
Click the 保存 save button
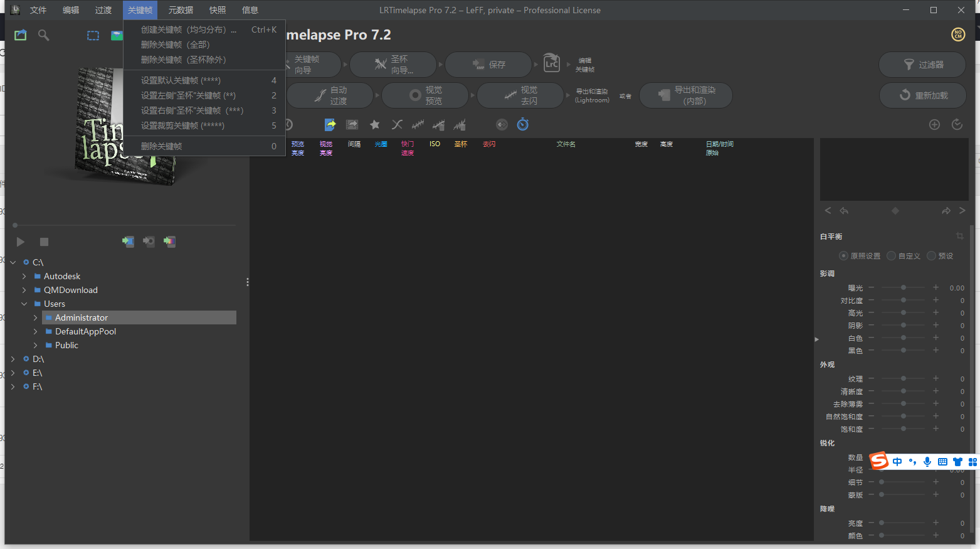tap(488, 64)
